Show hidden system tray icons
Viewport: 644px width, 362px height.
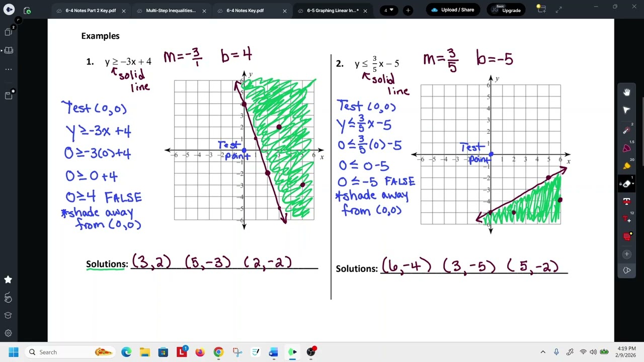coord(543,352)
